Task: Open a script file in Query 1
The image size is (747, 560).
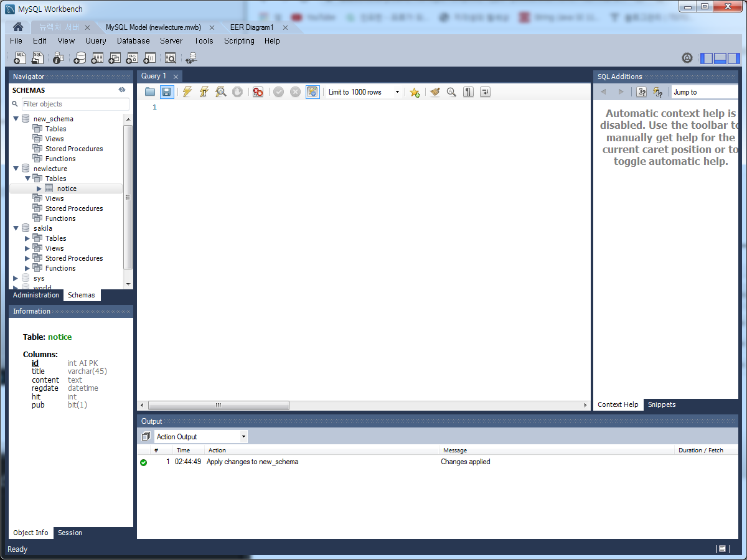Action: (150, 92)
